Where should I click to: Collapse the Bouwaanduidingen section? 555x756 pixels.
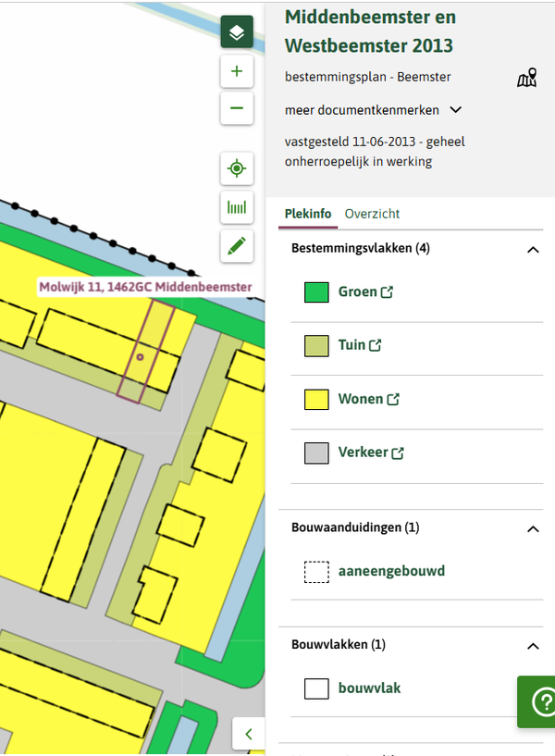click(532, 528)
